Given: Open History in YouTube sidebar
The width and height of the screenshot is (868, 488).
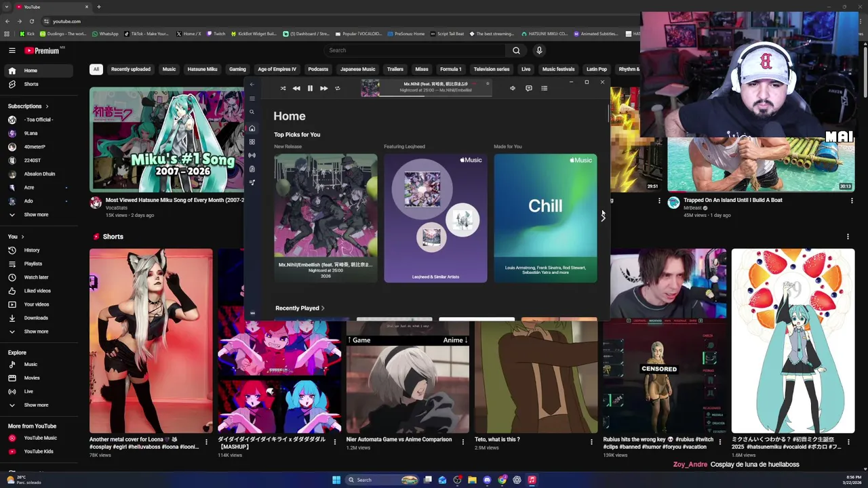Looking at the screenshot, I should tap(39, 250).
